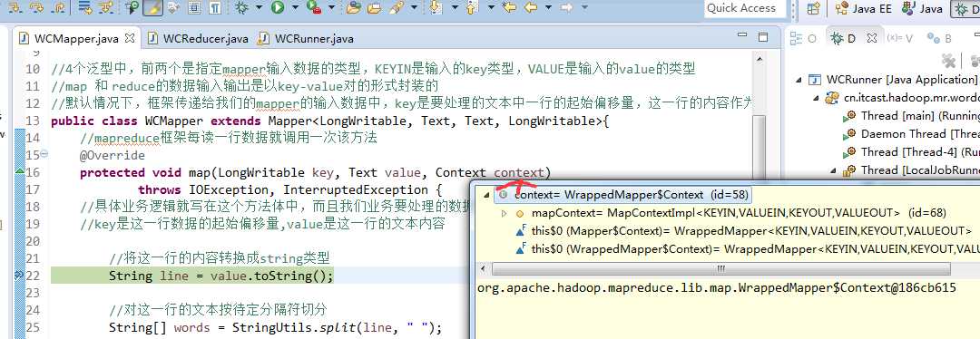The height and width of the screenshot is (339, 980).
Task: Collapse the cn.itcast.hadoop.mr node
Action: tap(815, 98)
